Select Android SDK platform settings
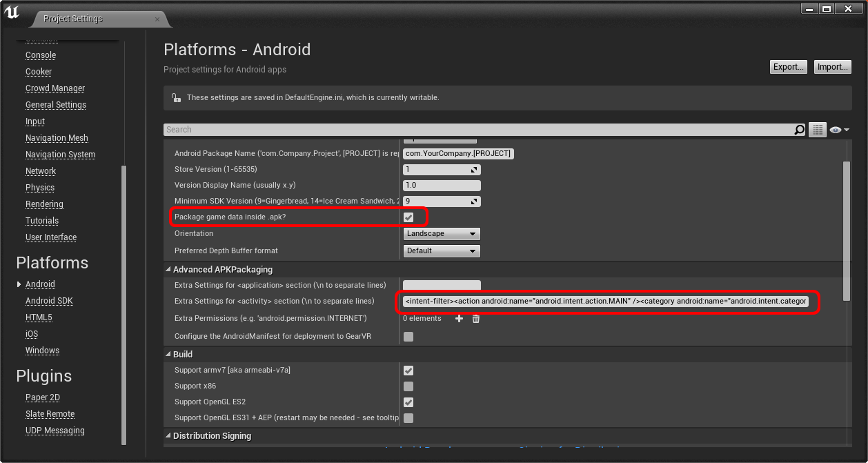The height and width of the screenshot is (463, 868). [49, 301]
